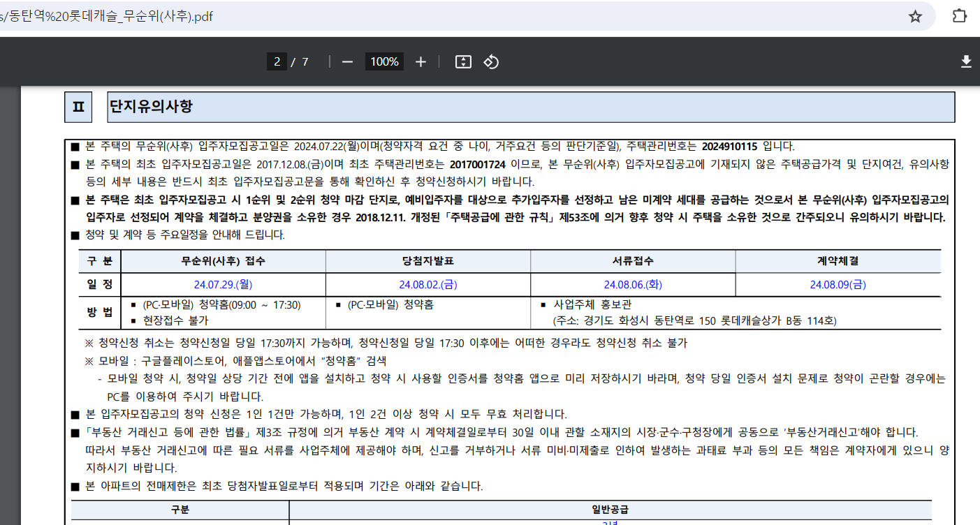Select the date 24.07.29.(월)
This screenshot has height=525, width=980.
tap(223, 285)
